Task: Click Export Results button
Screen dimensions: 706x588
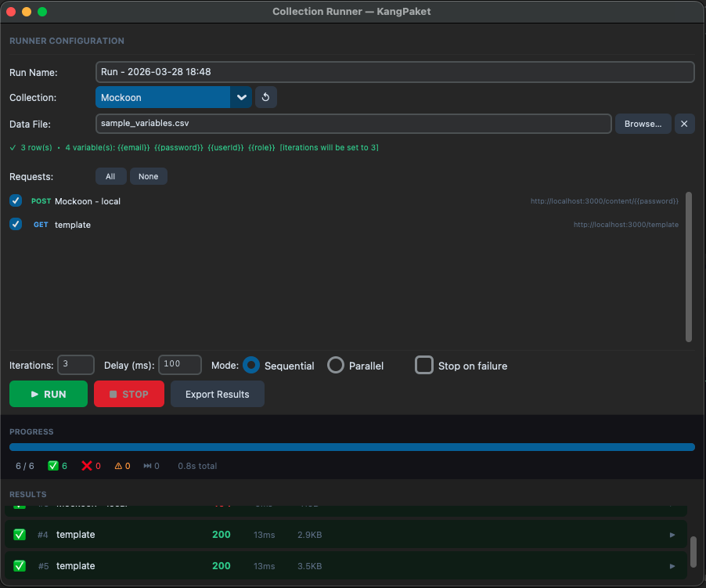Action: [217, 394]
